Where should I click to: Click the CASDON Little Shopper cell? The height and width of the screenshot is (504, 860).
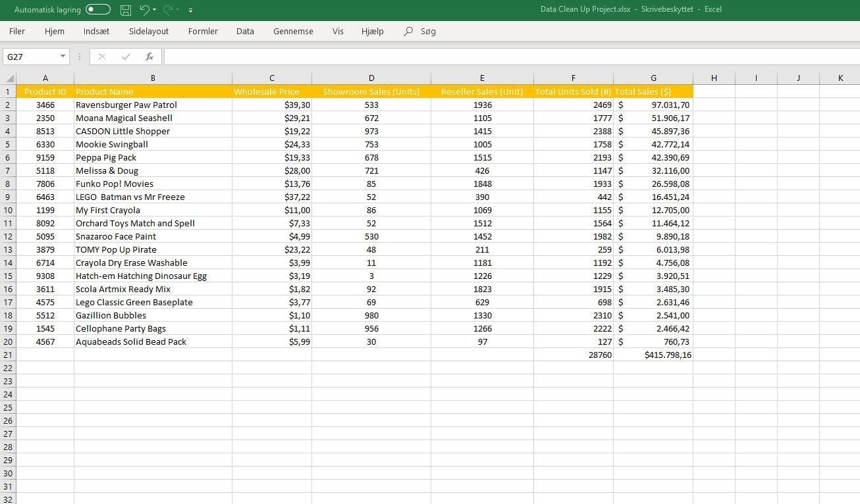point(153,131)
